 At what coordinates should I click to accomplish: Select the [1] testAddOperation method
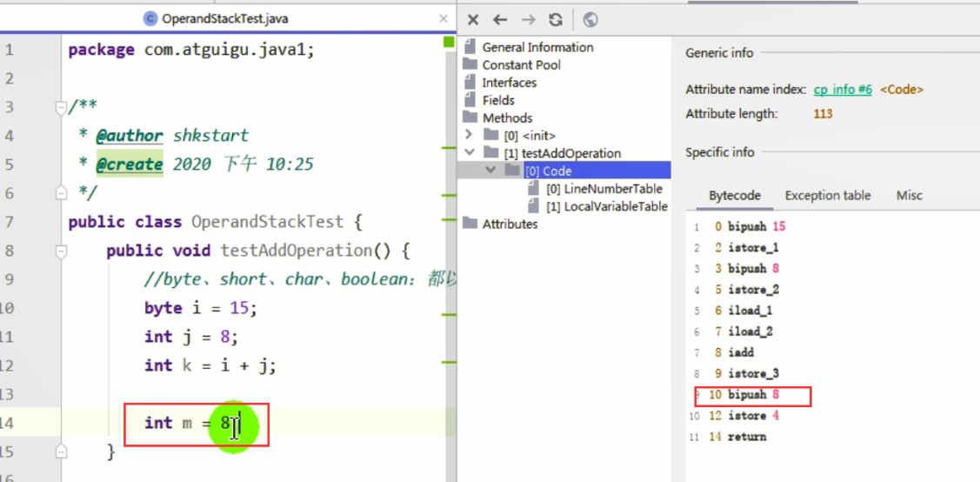click(x=563, y=153)
